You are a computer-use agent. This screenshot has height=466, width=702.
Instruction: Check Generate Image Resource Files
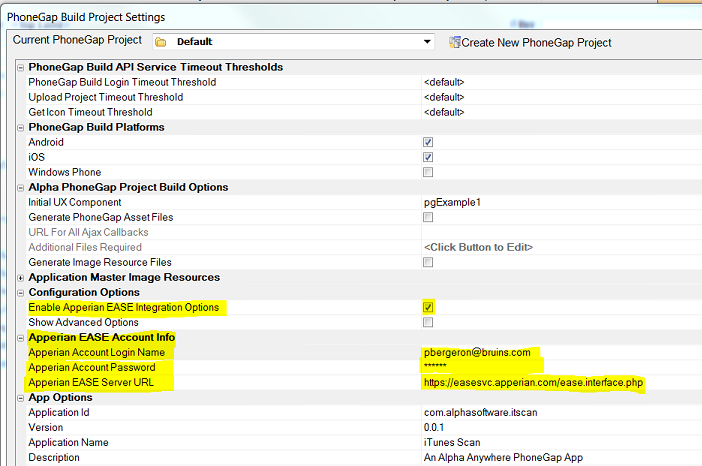(428, 262)
